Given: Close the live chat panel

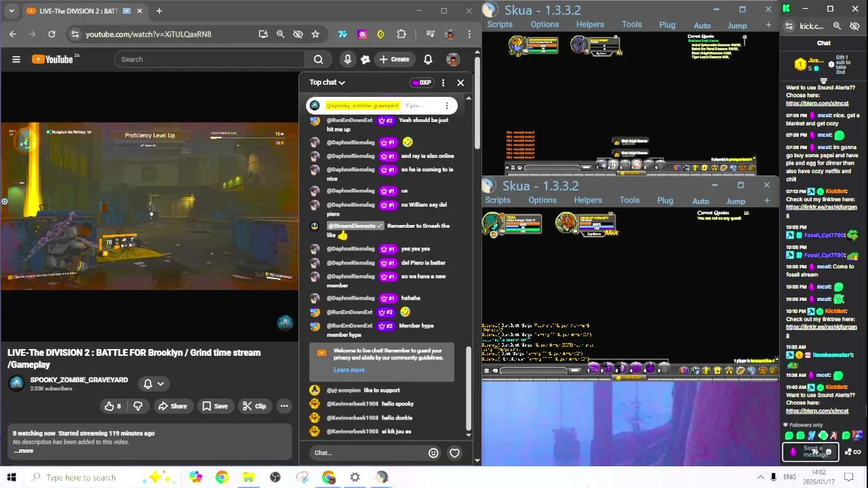Looking at the screenshot, I should (460, 83).
